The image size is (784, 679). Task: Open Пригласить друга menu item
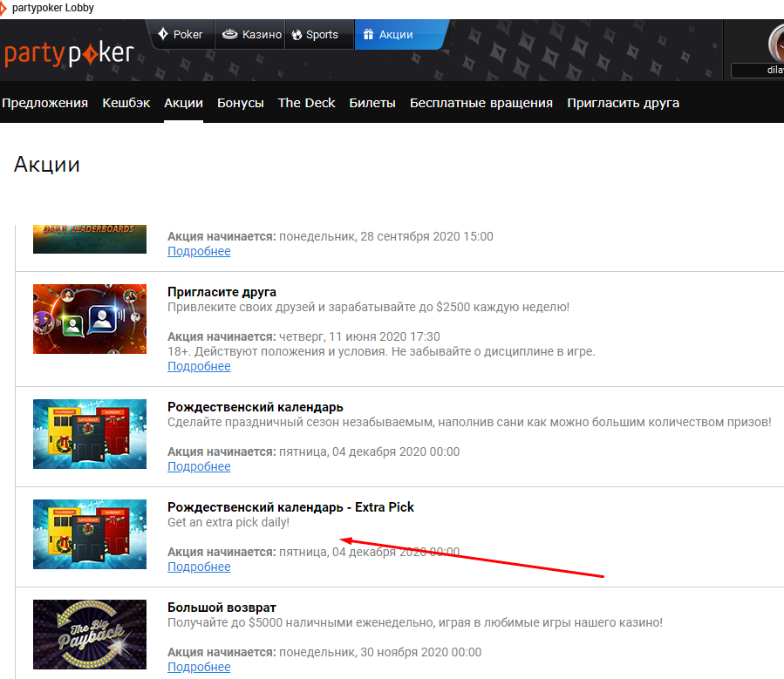tap(623, 103)
